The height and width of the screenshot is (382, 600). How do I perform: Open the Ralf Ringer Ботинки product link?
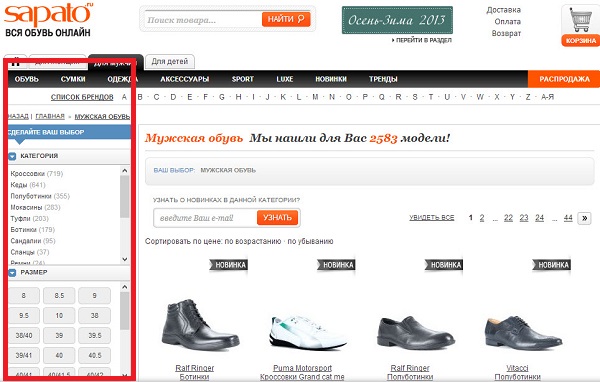[194, 372]
